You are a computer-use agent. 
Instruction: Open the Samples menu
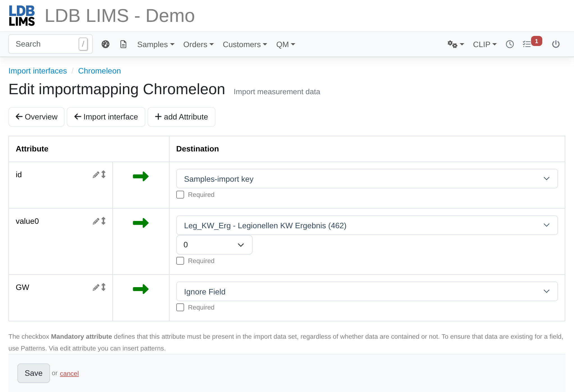coord(156,44)
